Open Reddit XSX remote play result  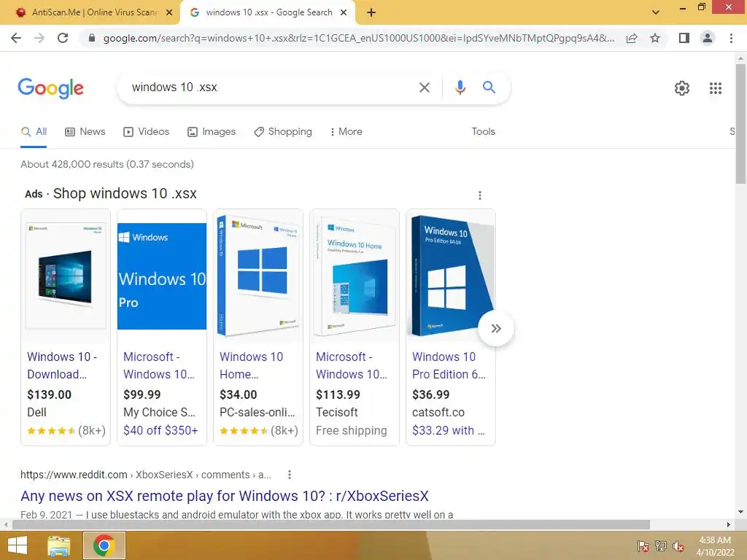coord(225,496)
